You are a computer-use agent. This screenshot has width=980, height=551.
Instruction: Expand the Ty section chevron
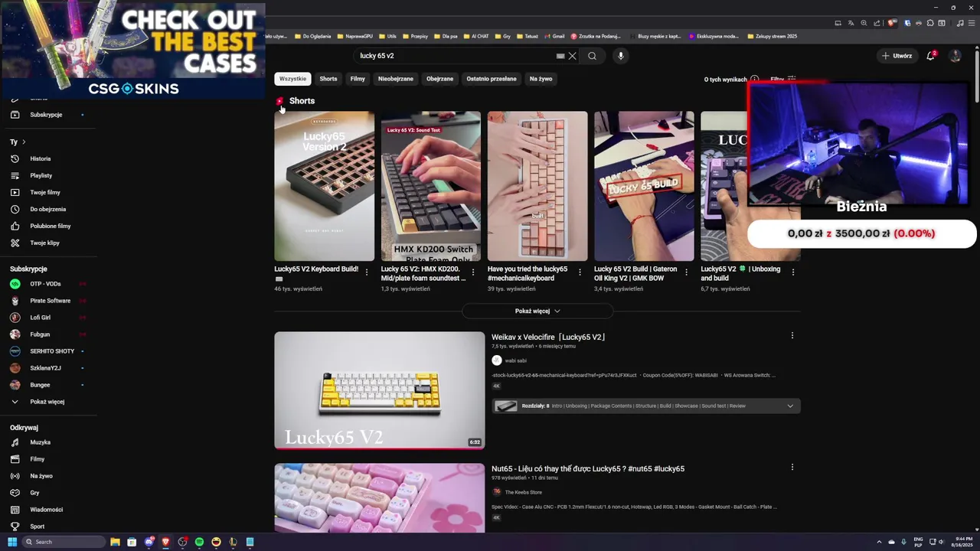coord(24,142)
